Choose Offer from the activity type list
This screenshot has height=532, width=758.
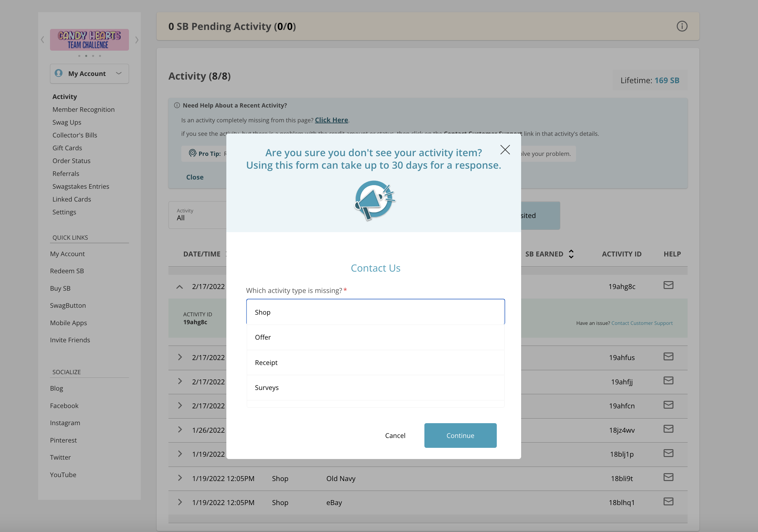tap(376, 337)
